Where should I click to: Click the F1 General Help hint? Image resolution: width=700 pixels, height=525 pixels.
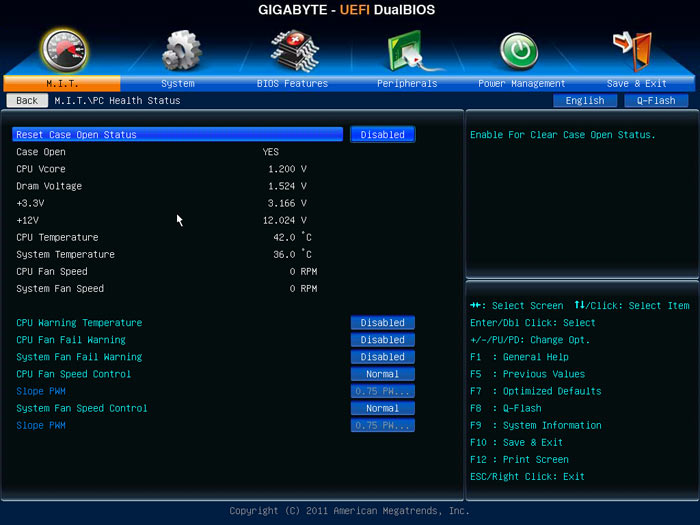tap(519, 357)
